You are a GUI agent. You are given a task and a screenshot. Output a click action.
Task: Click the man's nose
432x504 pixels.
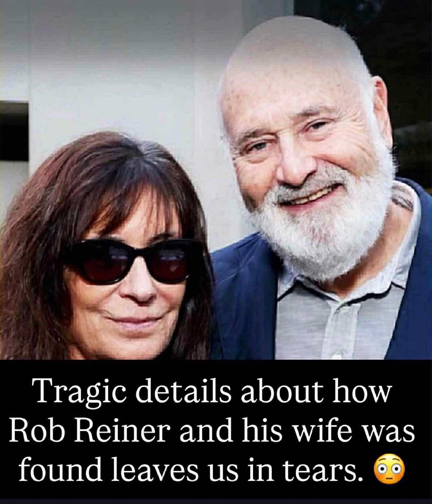(x=295, y=164)
